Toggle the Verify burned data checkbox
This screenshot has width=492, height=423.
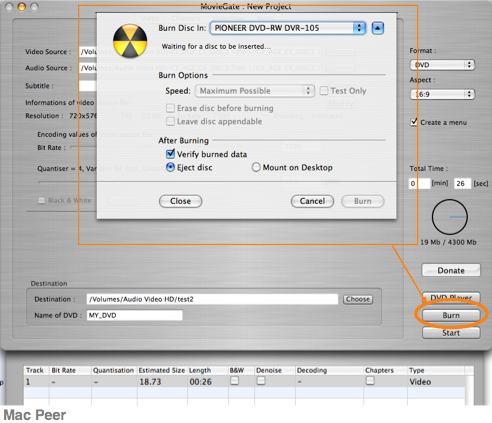(170, 154)
